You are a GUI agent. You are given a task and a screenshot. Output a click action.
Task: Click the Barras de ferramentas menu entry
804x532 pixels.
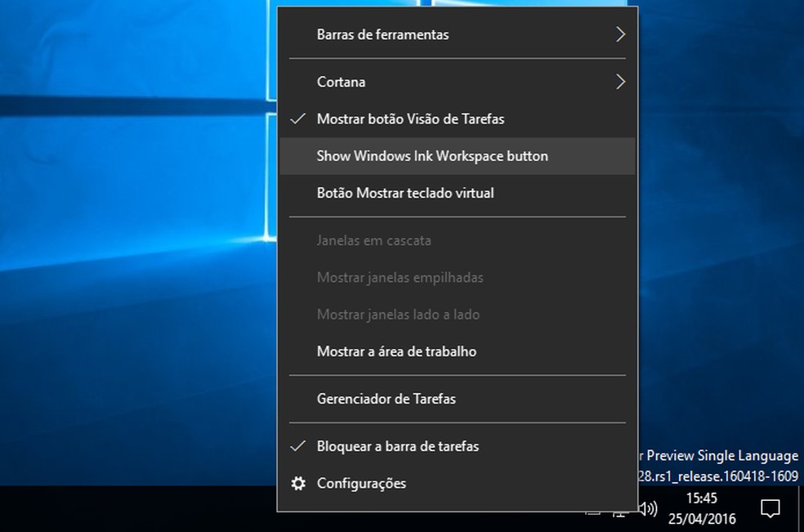[382, 35]
